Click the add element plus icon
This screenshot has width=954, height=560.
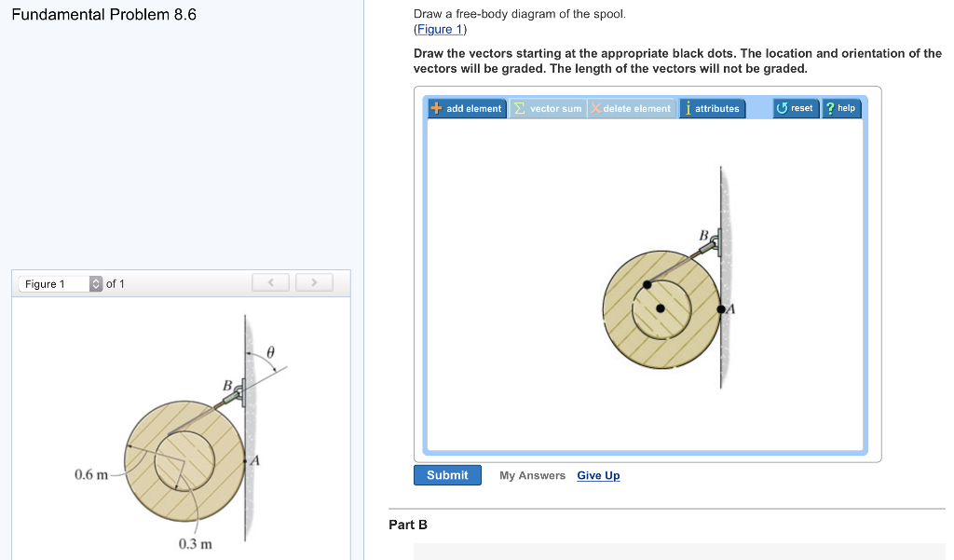(x=436, y=108)
